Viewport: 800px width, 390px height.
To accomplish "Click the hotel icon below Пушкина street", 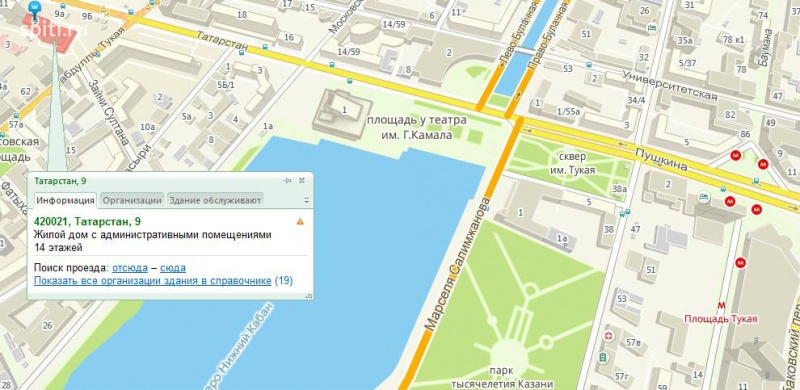I will click(704, 197).
